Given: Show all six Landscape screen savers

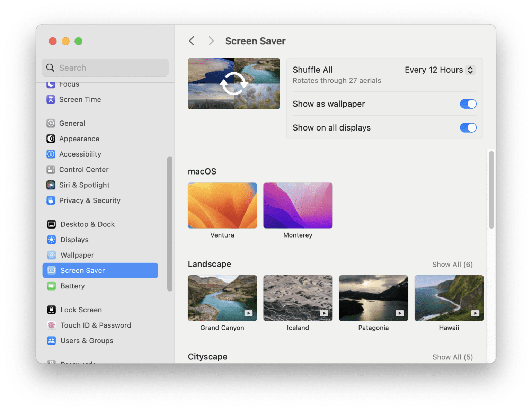Looking at the screenshot, I should (x=452, y=264).
